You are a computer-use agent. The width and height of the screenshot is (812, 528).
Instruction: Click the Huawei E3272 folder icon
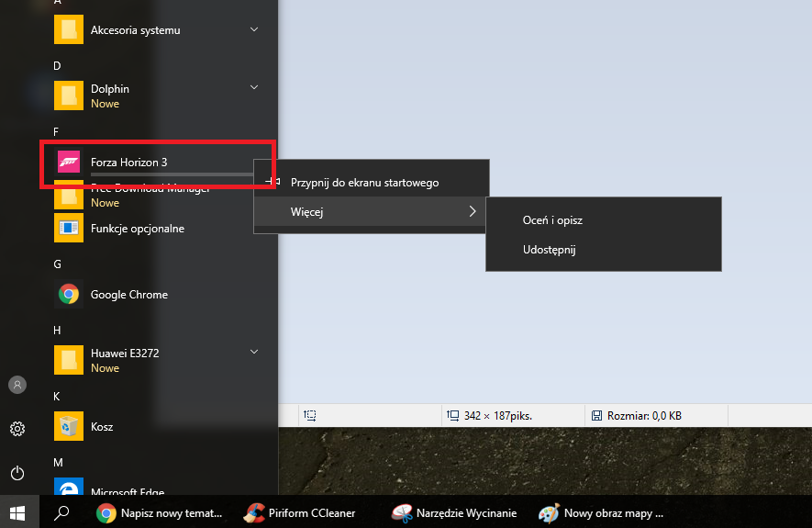pos(69,360)
